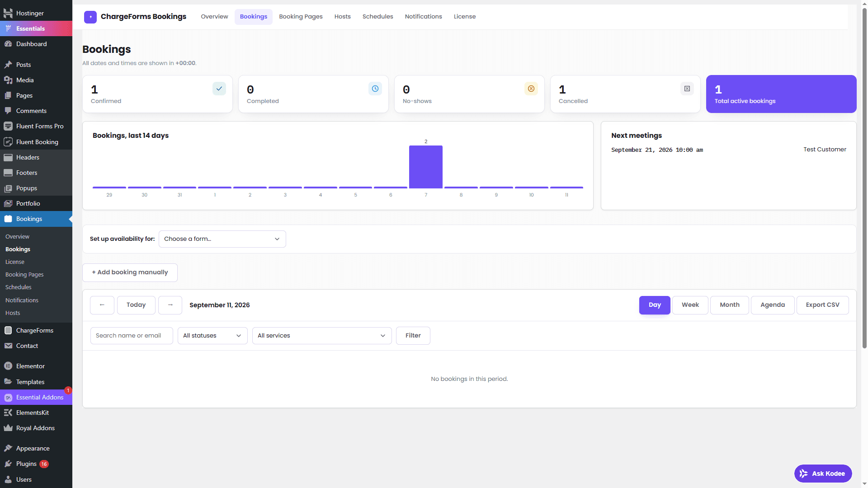
Task: Open the License top tab
Action: tap(464, 17)
